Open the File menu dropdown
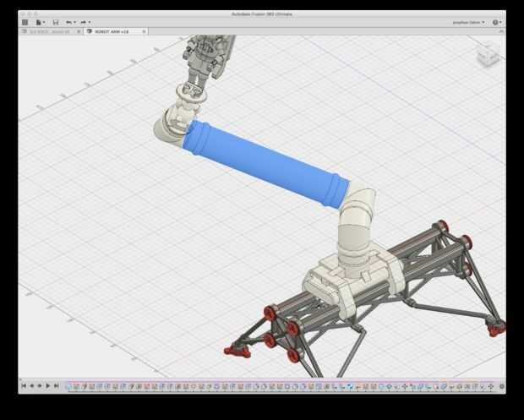Viewport: 524px width, 420px height. coord(40,22)
